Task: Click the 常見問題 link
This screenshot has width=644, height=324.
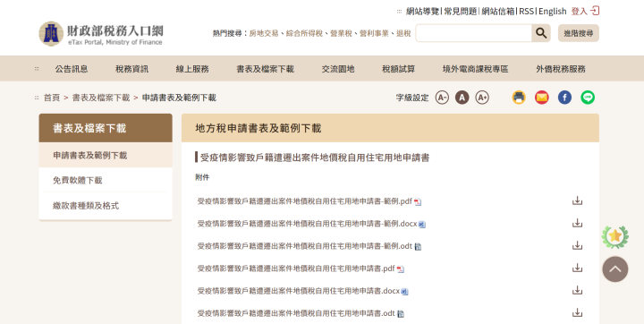Action: (x=460, y=11)
